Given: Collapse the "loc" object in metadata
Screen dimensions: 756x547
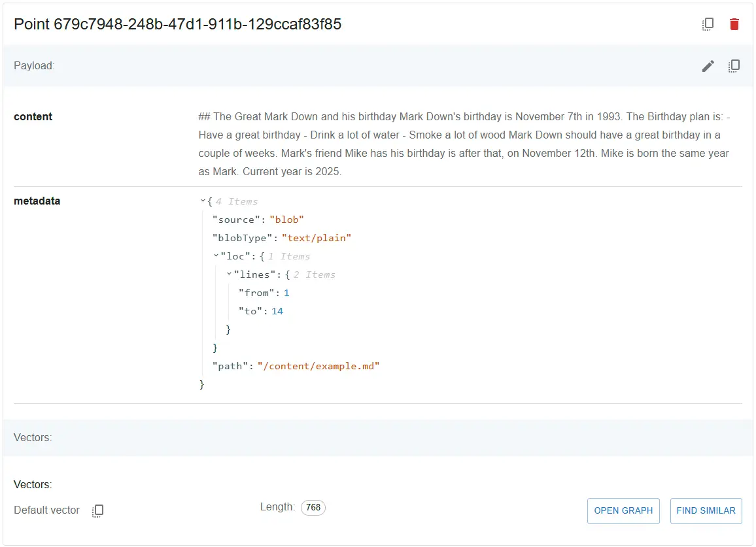Looking at the screenshot, I should click(215, 256).
